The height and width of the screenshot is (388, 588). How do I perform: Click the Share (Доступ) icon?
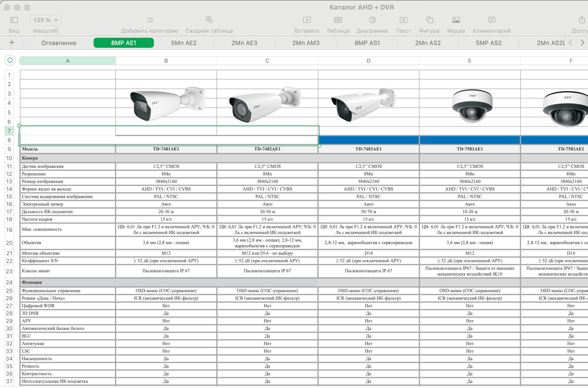tap(582, 19)
